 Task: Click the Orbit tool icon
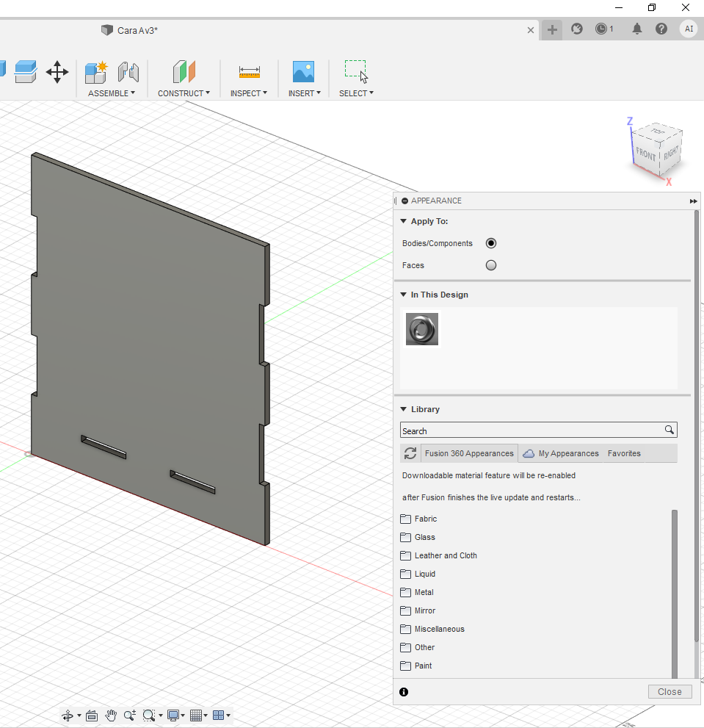[68, 715]
